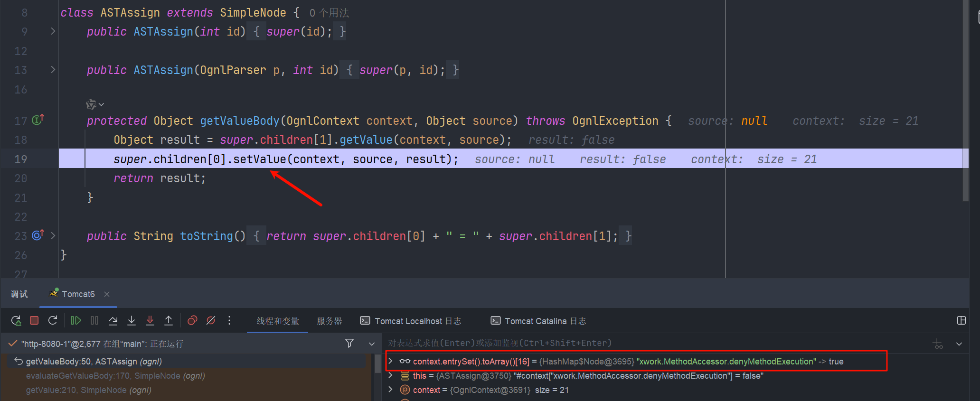Click the 'context' parameter P icon
Viewport: 980px width, 401px height.
point(405,390)
